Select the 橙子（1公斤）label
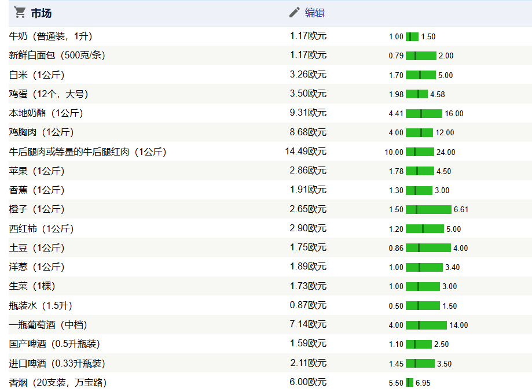 pos(36,209)
